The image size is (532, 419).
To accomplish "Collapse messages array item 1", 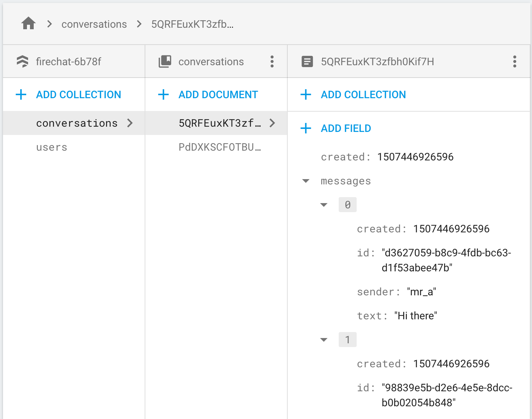I will tap(324, 340).
